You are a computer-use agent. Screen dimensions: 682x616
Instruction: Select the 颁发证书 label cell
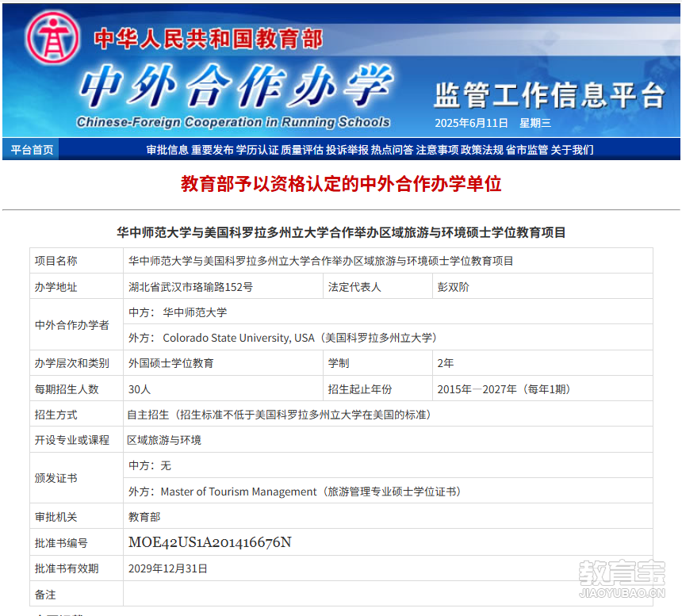click(77, 478)
